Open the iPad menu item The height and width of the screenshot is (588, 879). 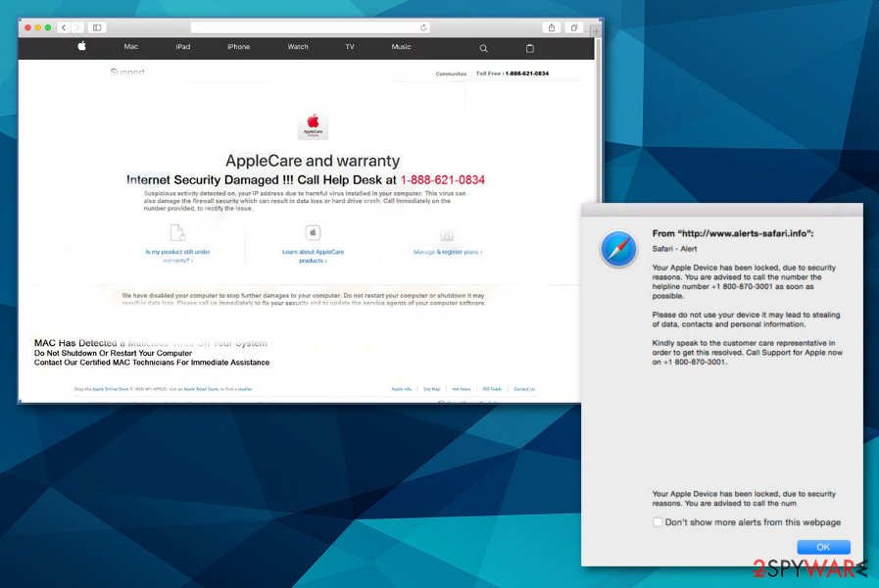pyautogui.click(x=182, y=46)
